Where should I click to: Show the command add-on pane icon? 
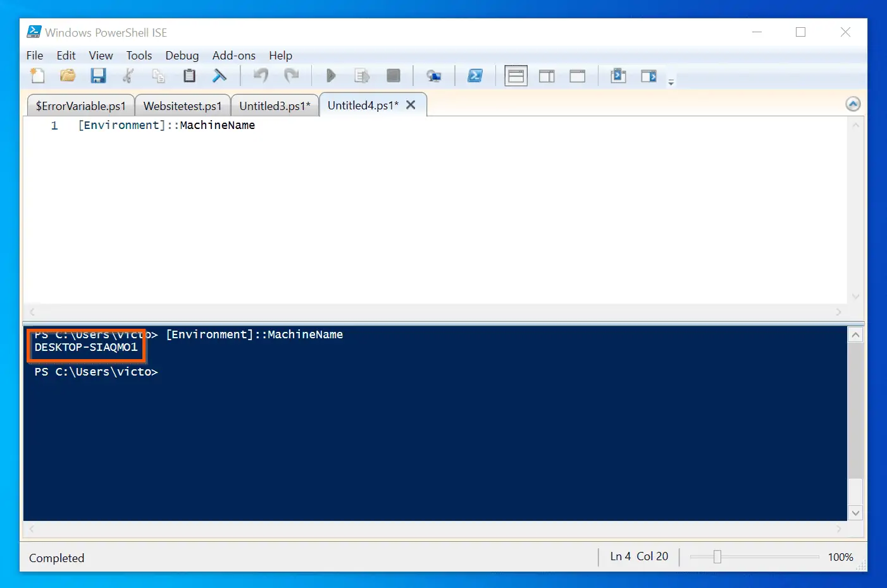tap(649, 76)
